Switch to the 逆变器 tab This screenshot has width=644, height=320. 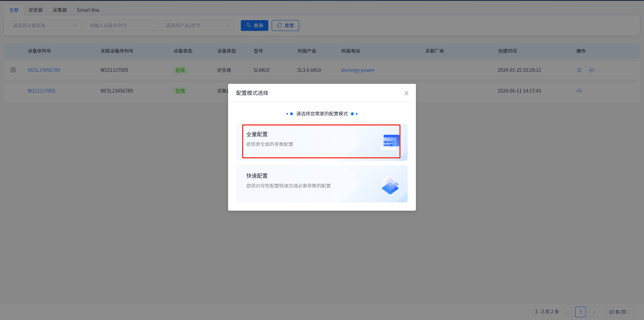tap(36, 10)
